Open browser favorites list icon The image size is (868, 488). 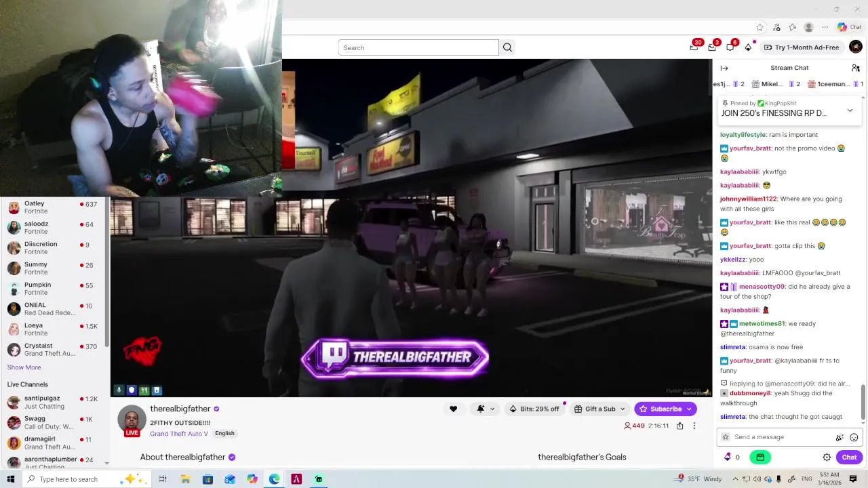(792, 27)
